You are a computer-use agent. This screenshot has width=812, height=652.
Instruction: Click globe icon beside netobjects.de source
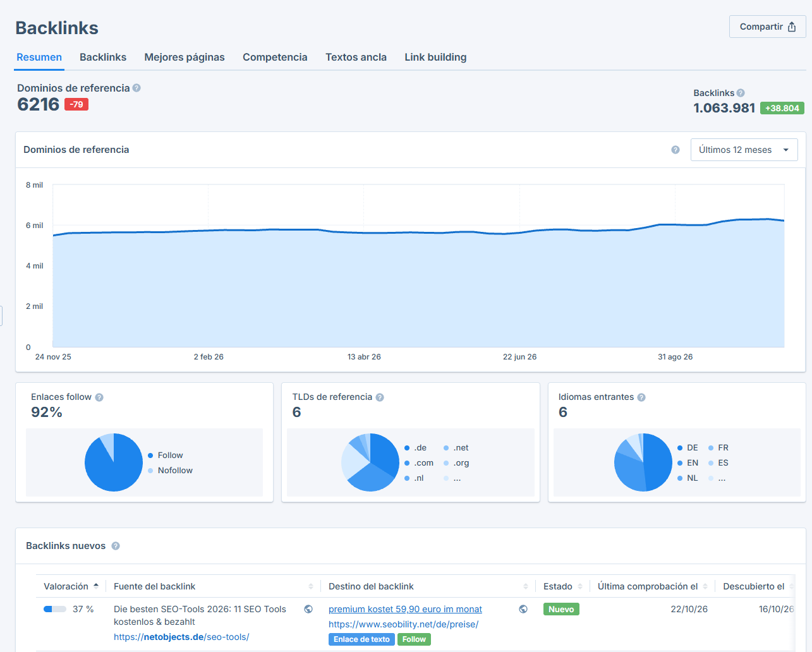[308, 609]
